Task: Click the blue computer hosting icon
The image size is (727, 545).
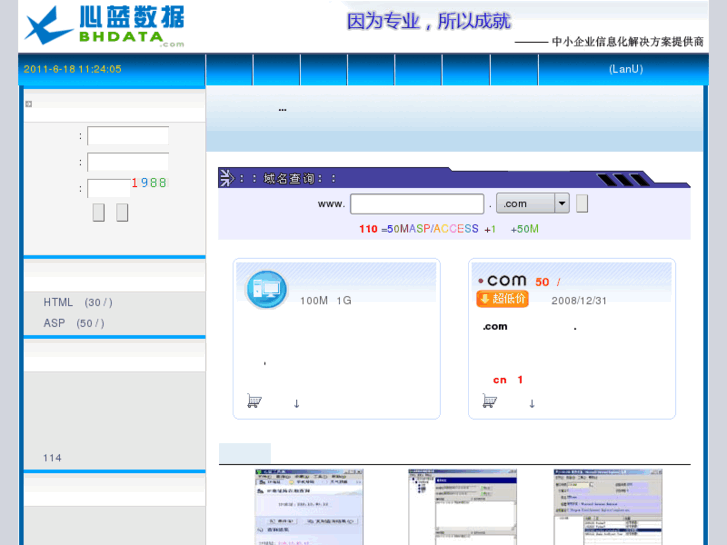Action: [x=266, y=289]
